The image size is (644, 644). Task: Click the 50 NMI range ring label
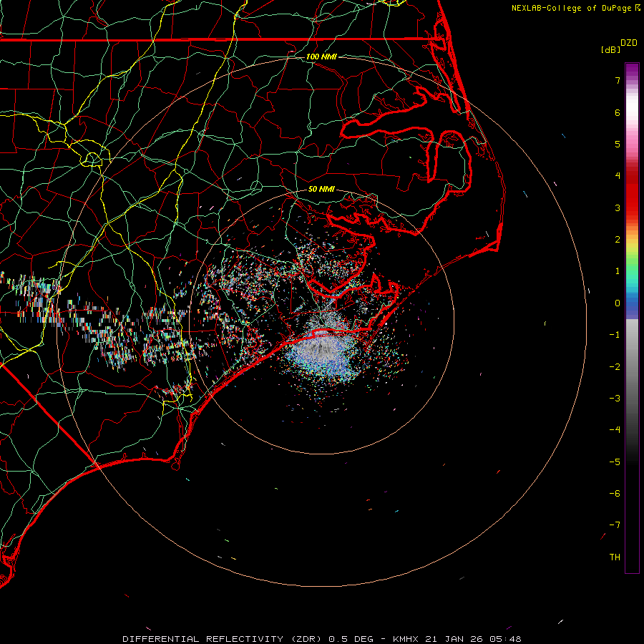pos(321,190)
